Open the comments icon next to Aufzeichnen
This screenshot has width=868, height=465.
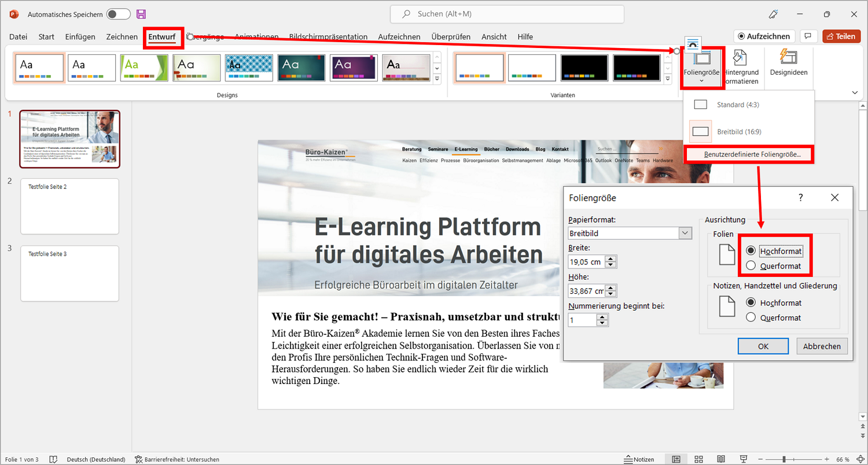(x=808, y=36)
